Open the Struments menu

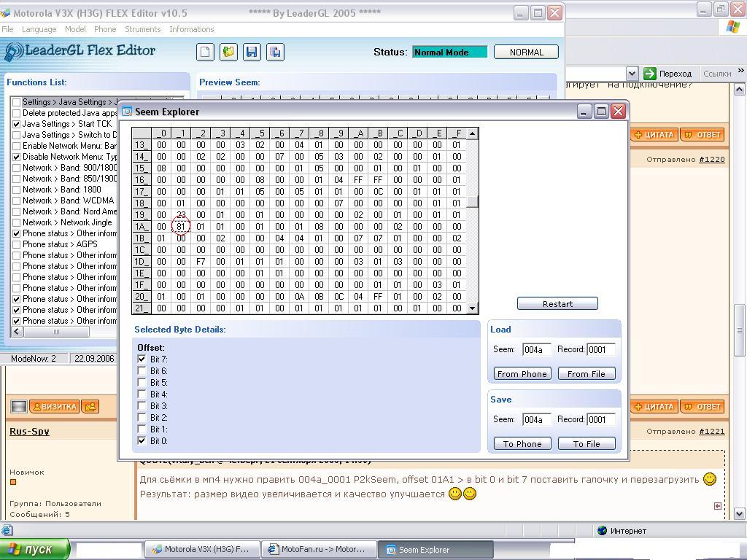point(142,29)
